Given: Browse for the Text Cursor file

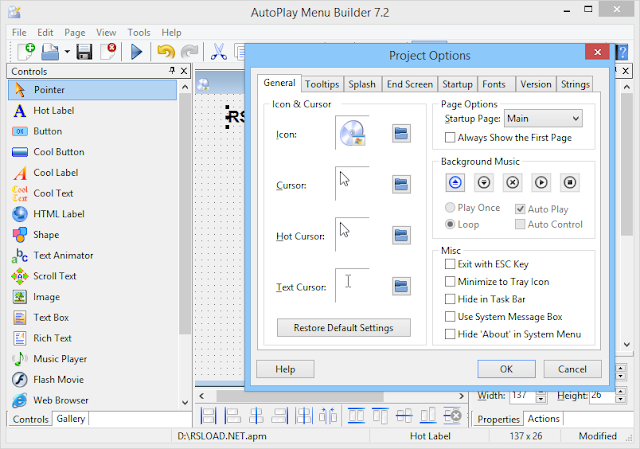Looking at the screenshot, I should click(401, 287).
